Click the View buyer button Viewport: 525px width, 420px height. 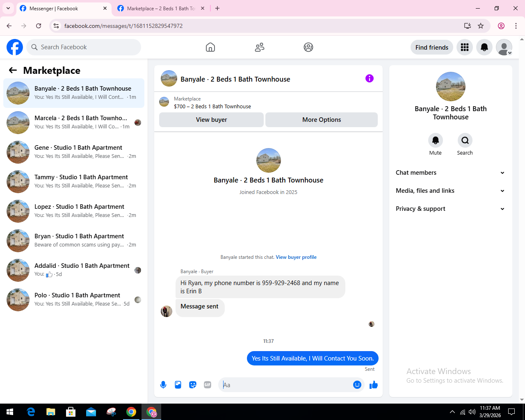211,120
